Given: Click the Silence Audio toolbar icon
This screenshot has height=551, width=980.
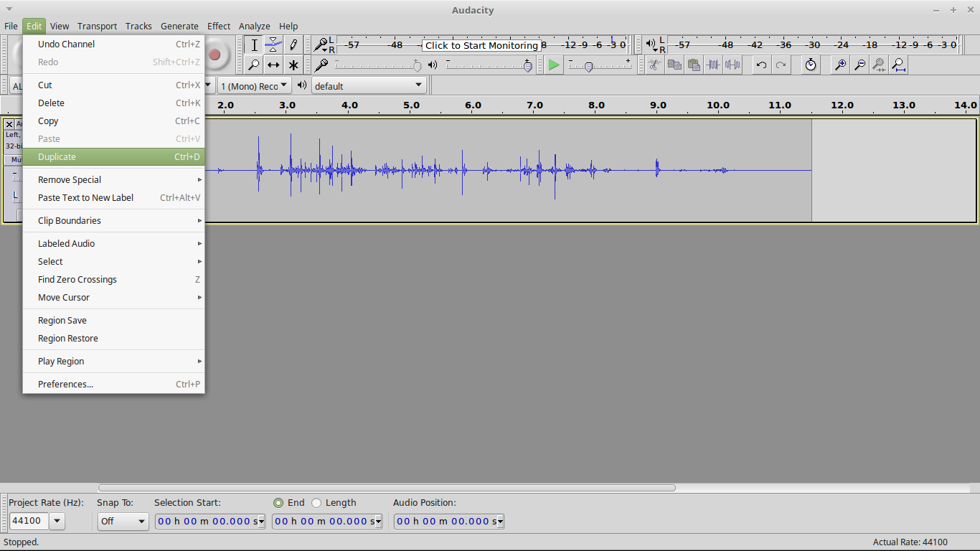Looking at the screenshot, I should (732, 65).
